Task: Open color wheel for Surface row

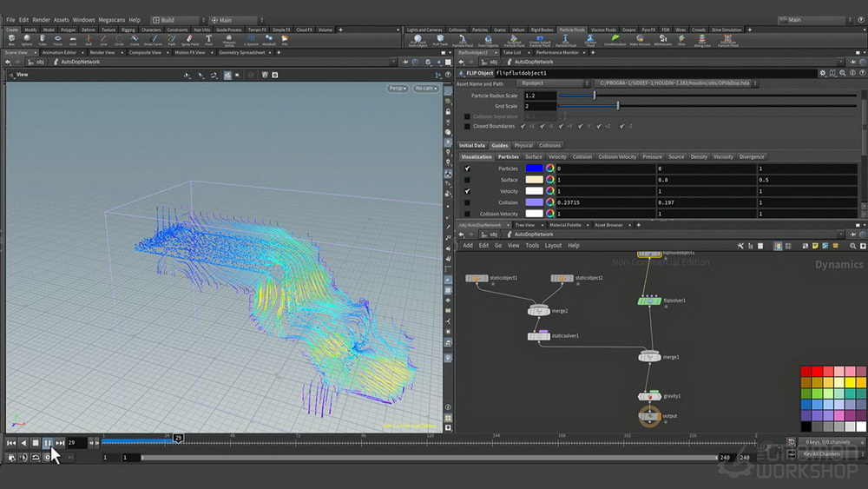Action: 549,180
